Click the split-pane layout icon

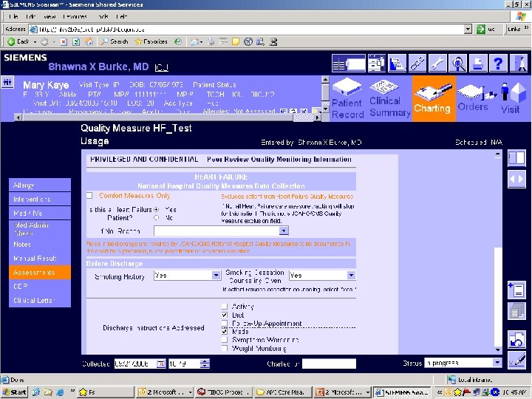pyautogui.click(x=516, y=158)
